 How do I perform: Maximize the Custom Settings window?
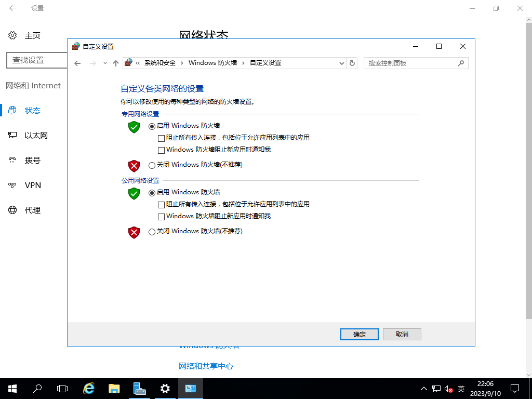(439, 46)
